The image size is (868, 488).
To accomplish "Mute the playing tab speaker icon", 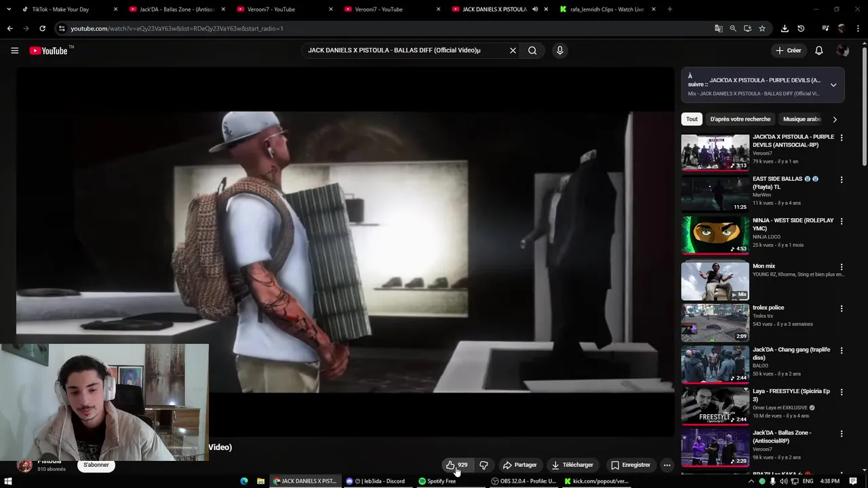I will pos(534,9).
